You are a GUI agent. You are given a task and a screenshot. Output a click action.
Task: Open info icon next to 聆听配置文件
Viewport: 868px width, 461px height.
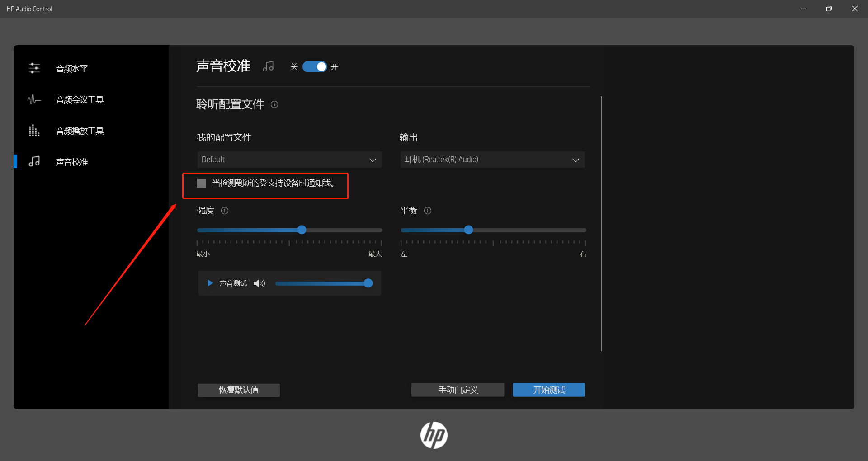[x=274, y=104]
